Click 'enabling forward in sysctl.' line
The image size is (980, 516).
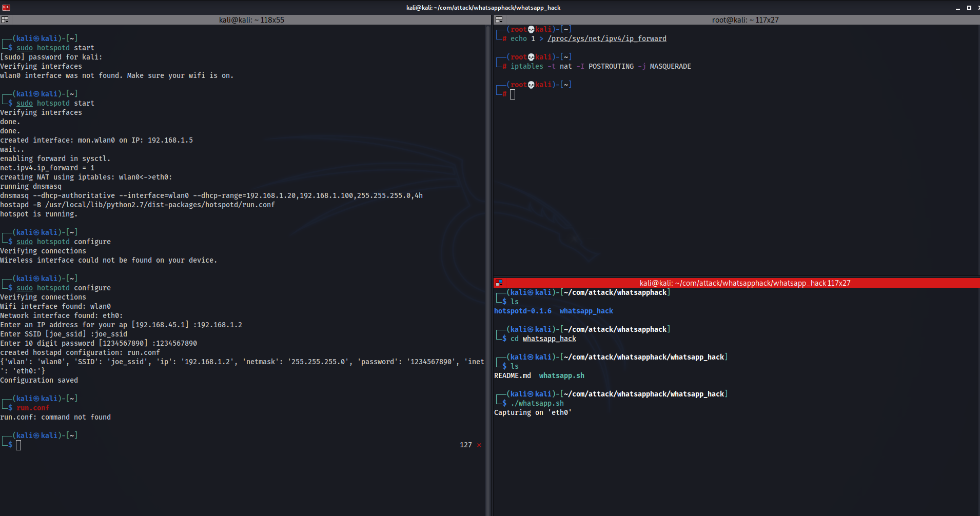click(x=55, y=158)
